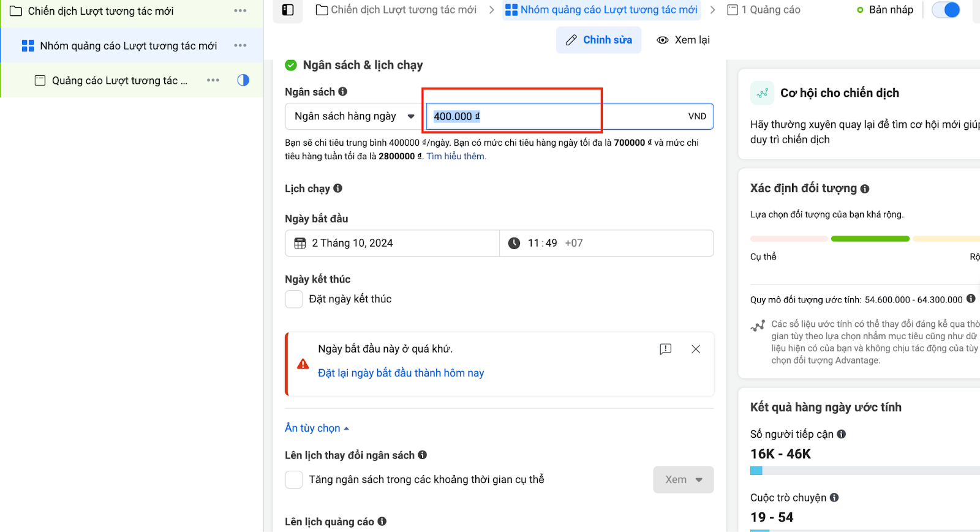Click the eye icon on Xem lại

pos(663,40)
